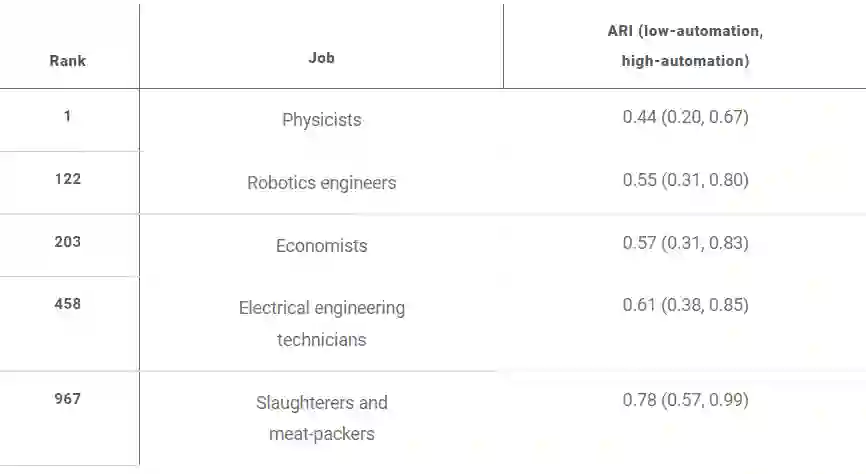The height and width of the screenshot is (474, 866).
Task: Click the 'Electrical engineering' text line
Action: pos(321,308)
